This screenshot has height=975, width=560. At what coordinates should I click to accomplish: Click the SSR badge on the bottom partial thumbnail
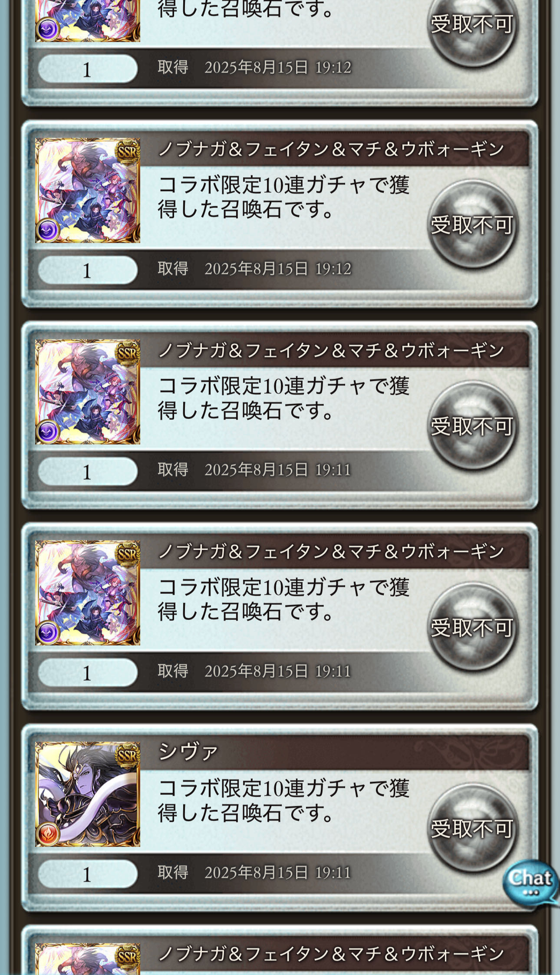pos(128,956)
